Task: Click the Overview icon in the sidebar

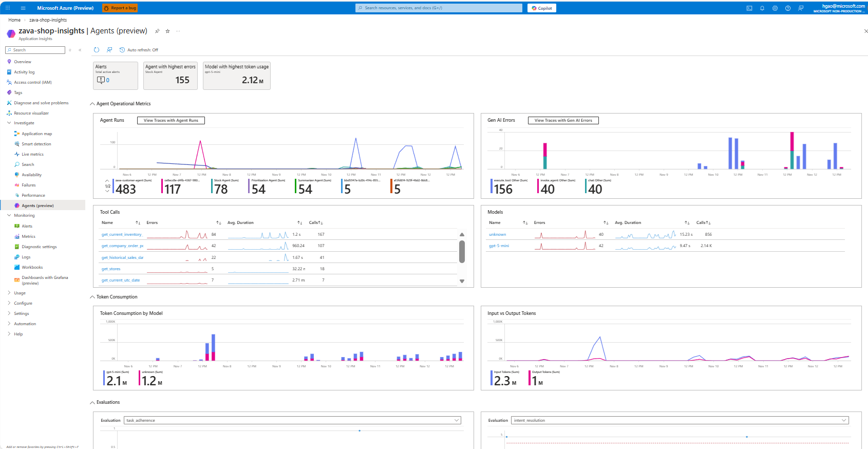Action: [9, 62]
